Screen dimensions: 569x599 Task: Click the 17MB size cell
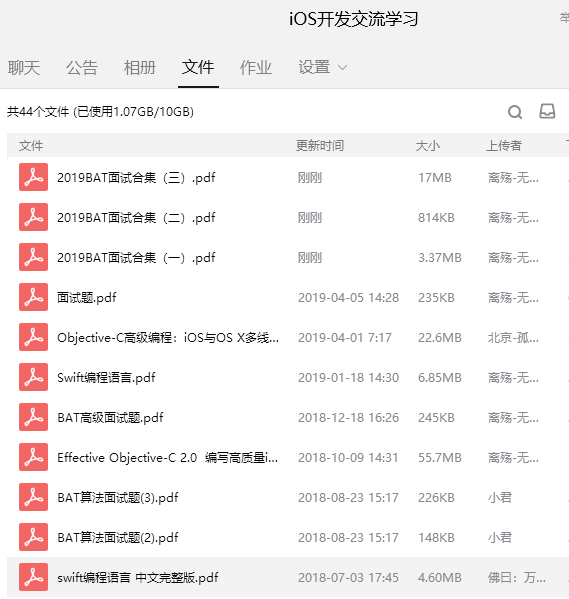pos(435,178)
